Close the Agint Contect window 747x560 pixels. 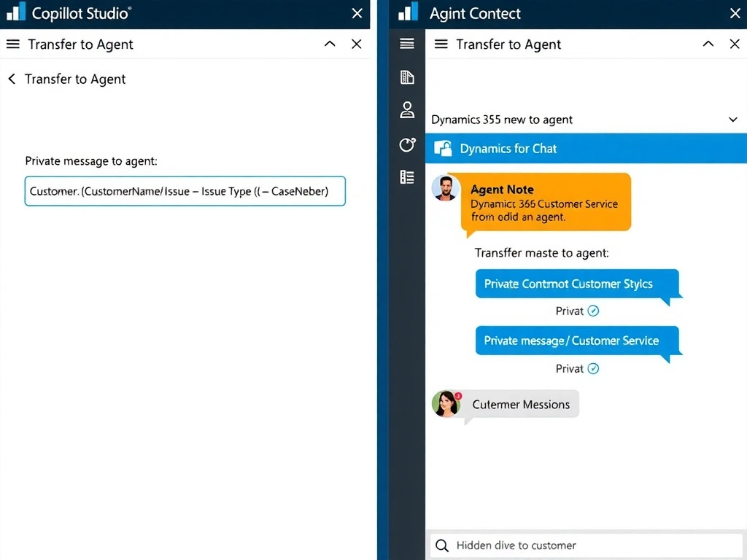point(735,13)
